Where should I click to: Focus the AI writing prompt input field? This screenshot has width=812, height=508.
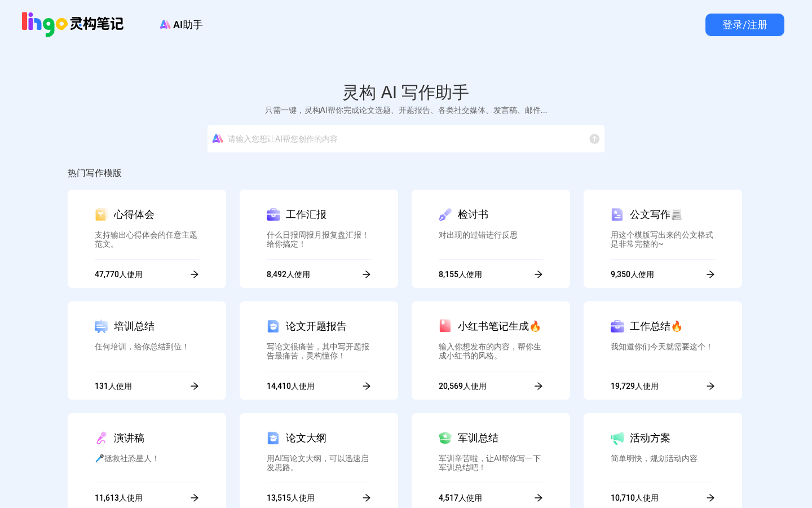pyautogui.click(x=406, y=139)
